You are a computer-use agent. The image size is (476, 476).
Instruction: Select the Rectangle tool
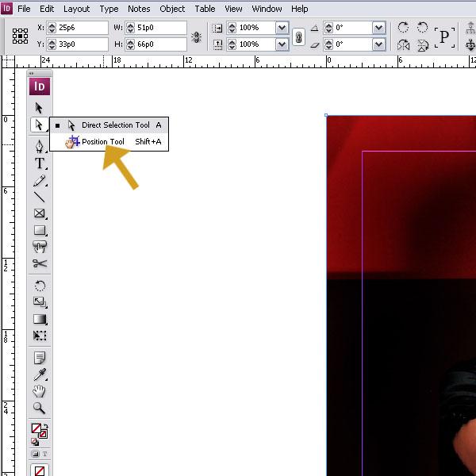[x=39, y=230]
